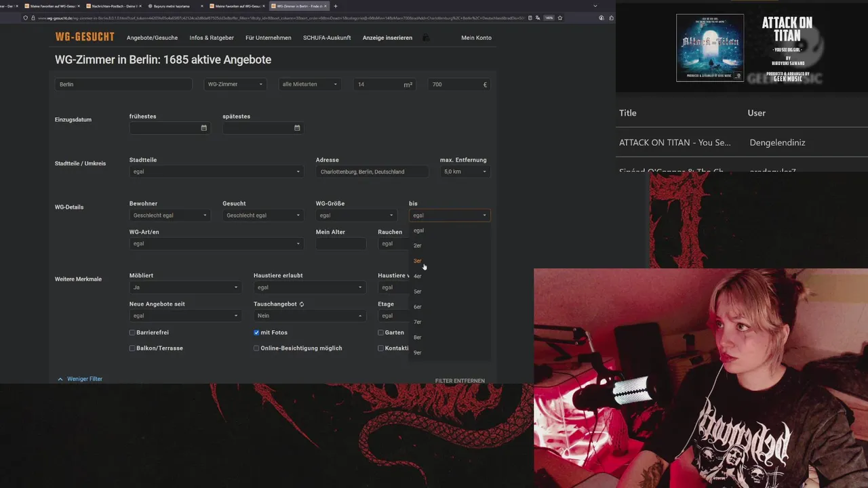This screenshot has width=868, height=488.
Task: Click the icon beside Anzeige inserieren
Action: click(x=426, y=38)
